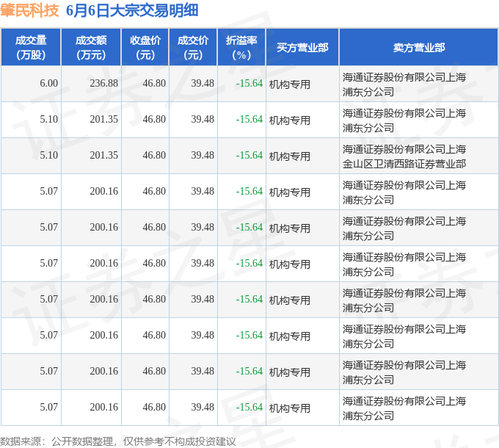The width and height of the screenshot is (499, 448).
Task: Click the 肇民科技 title text
Action: pyautogui.click(x=29, y=10)
